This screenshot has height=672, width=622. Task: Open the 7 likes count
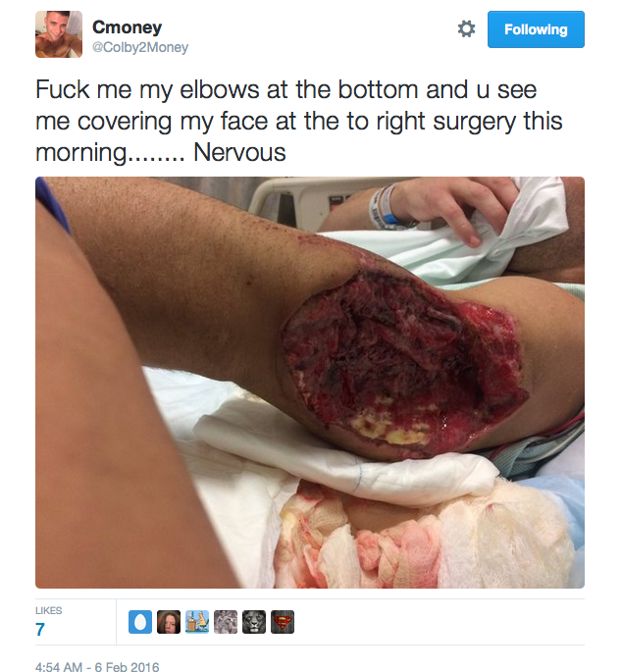40,629
